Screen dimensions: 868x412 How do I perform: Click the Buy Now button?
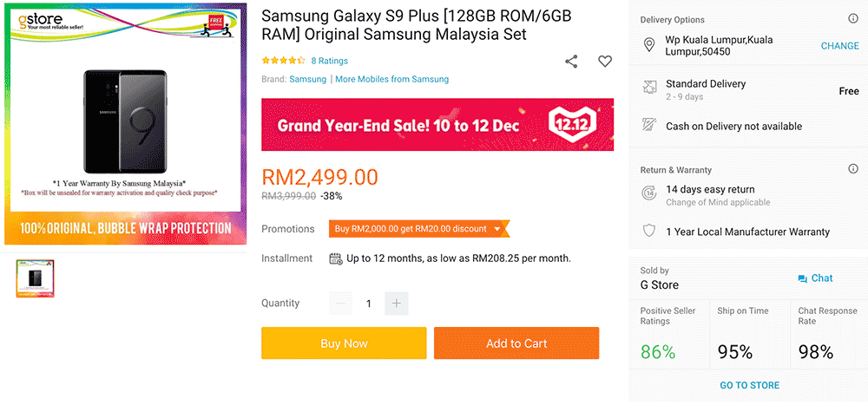tap(344, 343)
